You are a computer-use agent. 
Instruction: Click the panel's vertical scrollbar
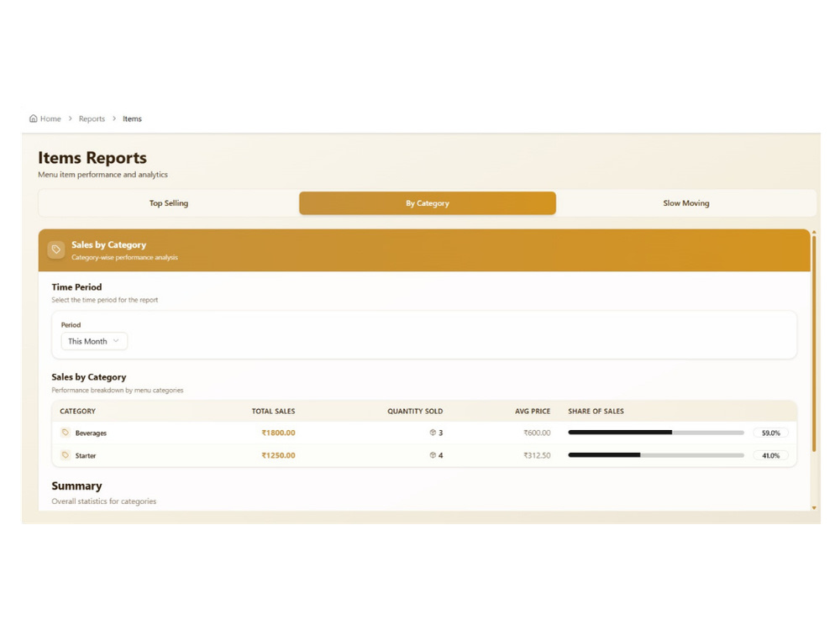click(x=814, y=343)
